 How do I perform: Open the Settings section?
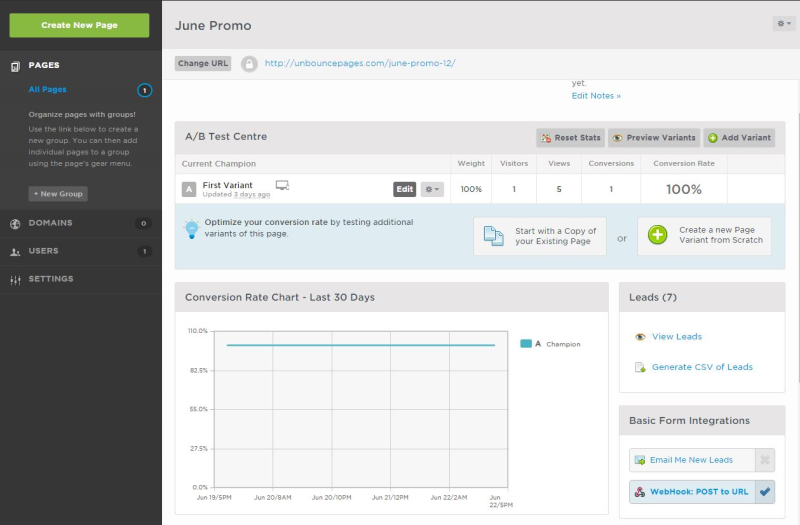(x=51, y=279)
